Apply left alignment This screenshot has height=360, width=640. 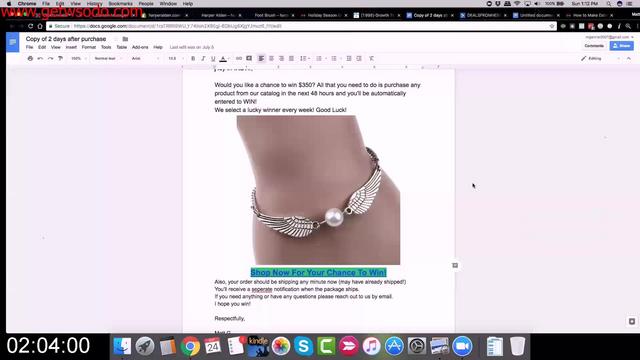coord(261,59)
